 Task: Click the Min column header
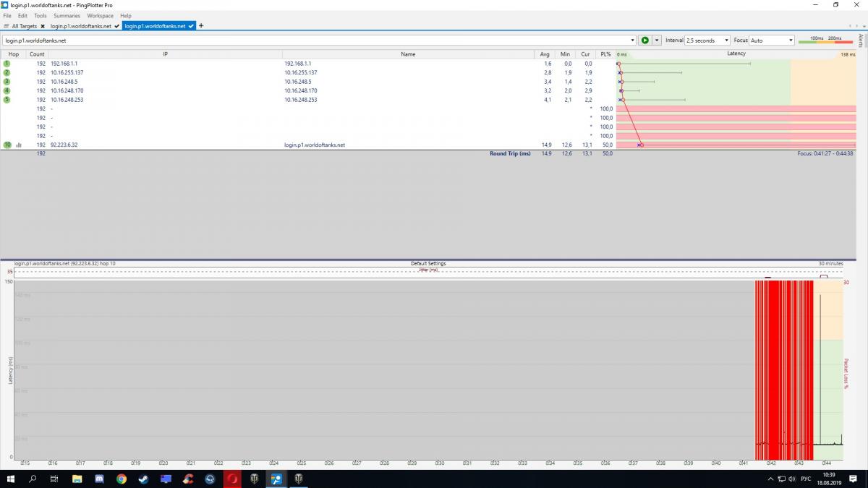pos(565,54)
